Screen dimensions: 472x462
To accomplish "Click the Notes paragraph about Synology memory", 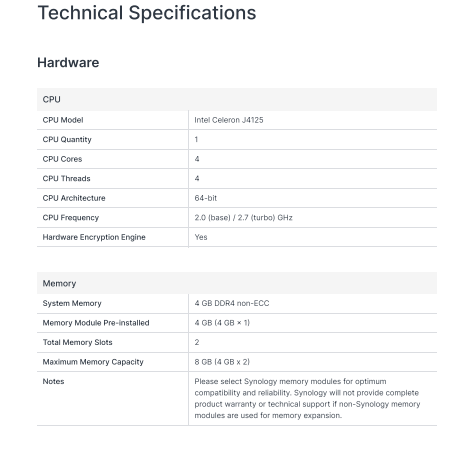I will pos(307,398).
